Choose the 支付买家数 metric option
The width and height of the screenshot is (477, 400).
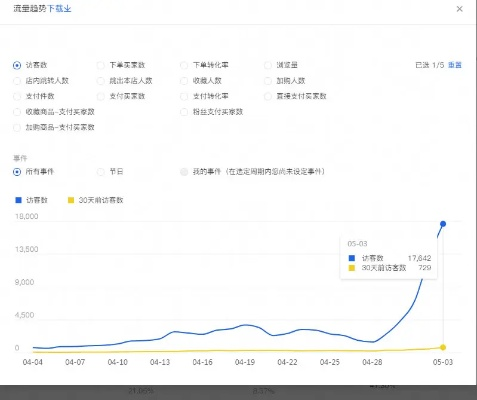point(100,97)
